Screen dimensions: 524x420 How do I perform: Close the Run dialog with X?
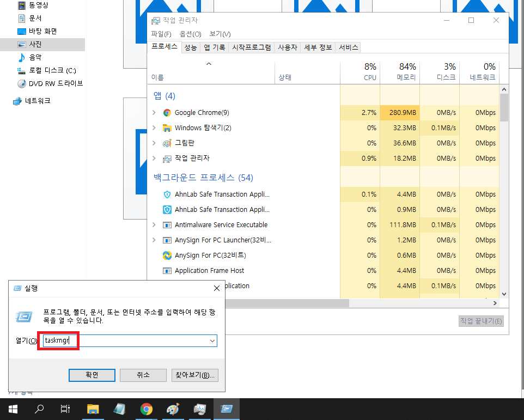coord(217,288)
